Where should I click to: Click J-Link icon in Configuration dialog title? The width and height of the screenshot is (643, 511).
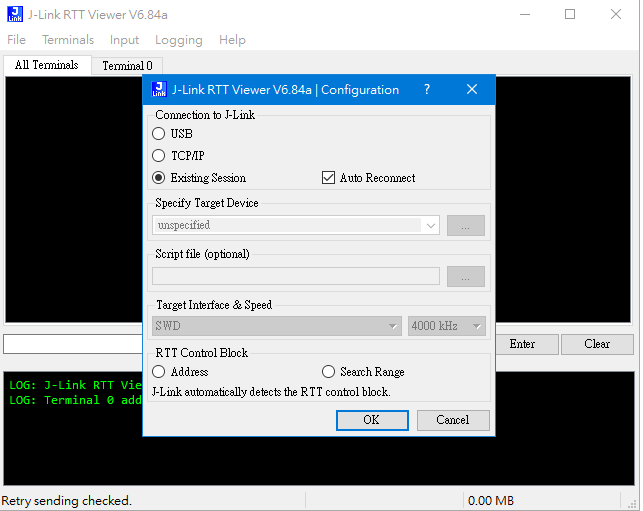pos(159,89)
